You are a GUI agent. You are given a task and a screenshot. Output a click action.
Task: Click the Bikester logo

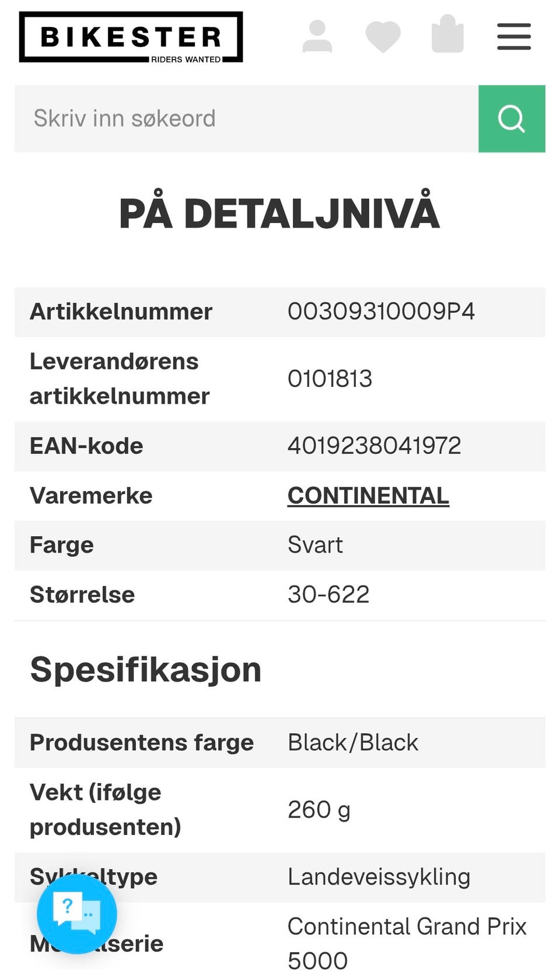tap(131, 37)
